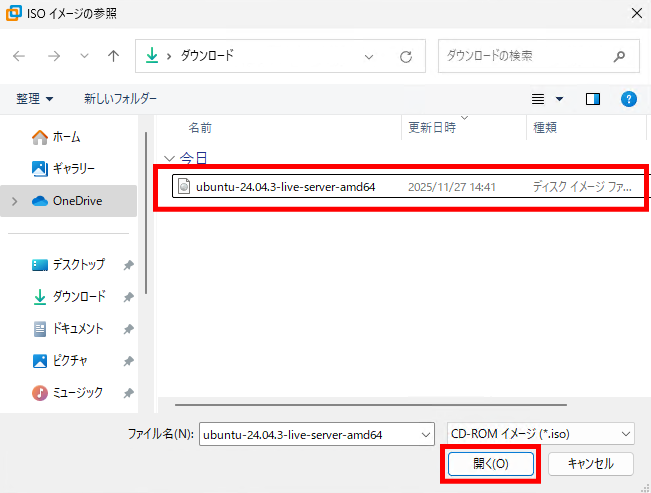Open the 整理 menu
The image size is (651, 493).
coord(35,99)
